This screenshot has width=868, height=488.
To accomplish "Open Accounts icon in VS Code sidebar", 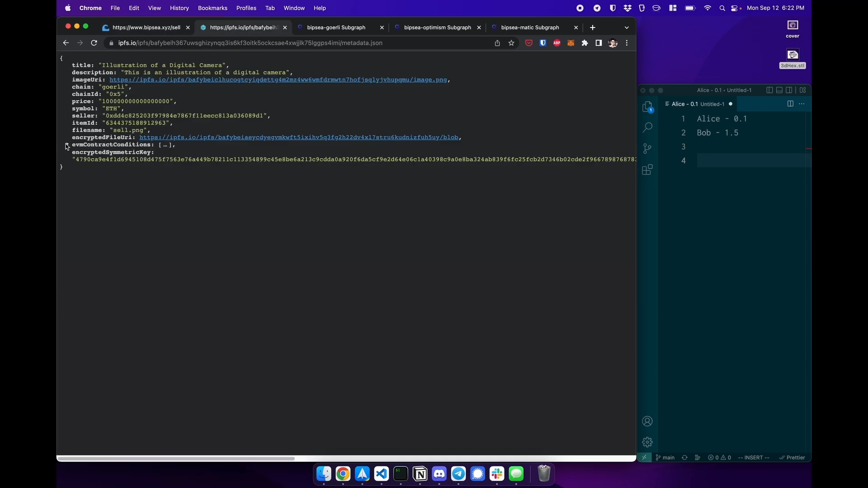I will pos(647,421).
